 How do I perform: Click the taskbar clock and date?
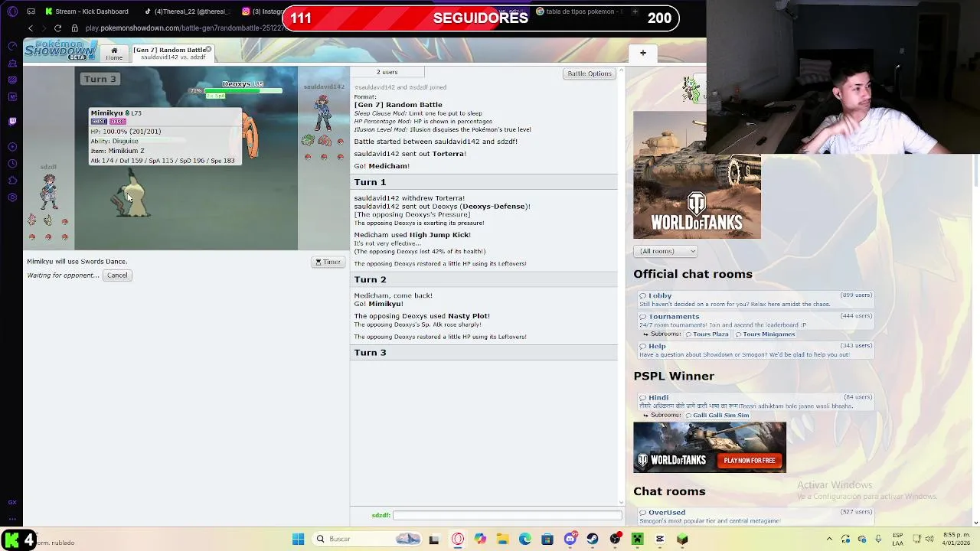(x=957, y=539)
